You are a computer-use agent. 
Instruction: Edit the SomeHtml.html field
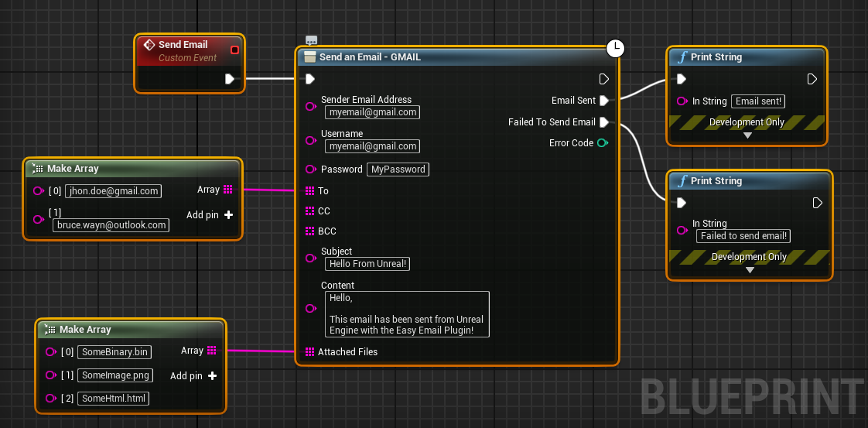[113, 398]
